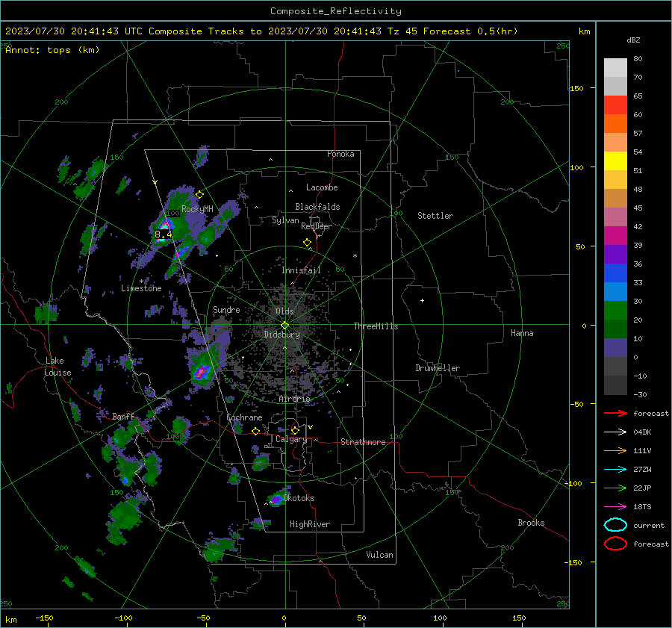Screen dimensions: 672x628
Task: Click the Vulcan label
Action: click(x=379, y=555)
